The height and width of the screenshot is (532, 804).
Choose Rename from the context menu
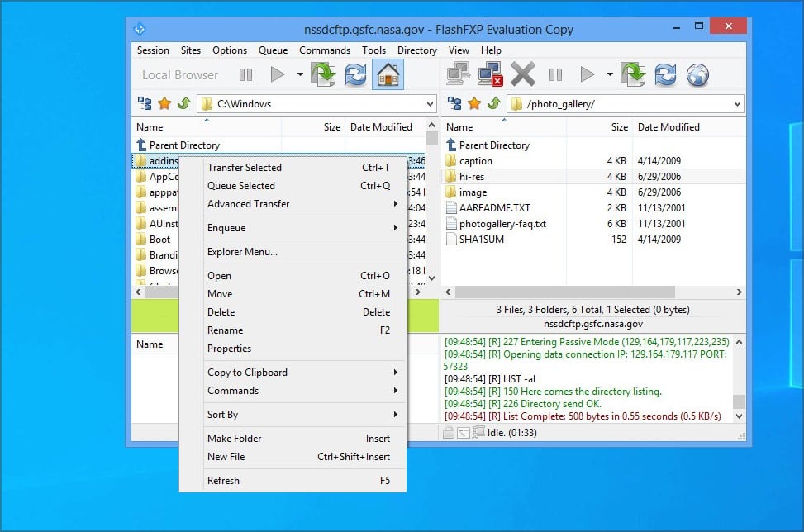[293, 330]
